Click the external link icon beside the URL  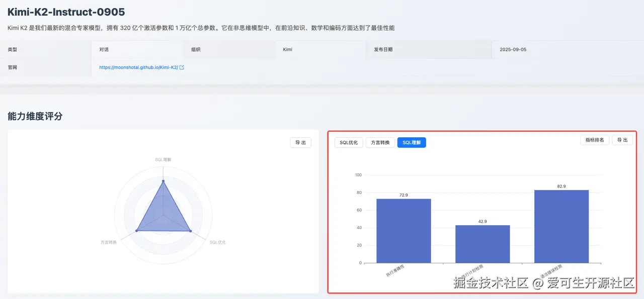pyautogui.click(x=182, y=67)
